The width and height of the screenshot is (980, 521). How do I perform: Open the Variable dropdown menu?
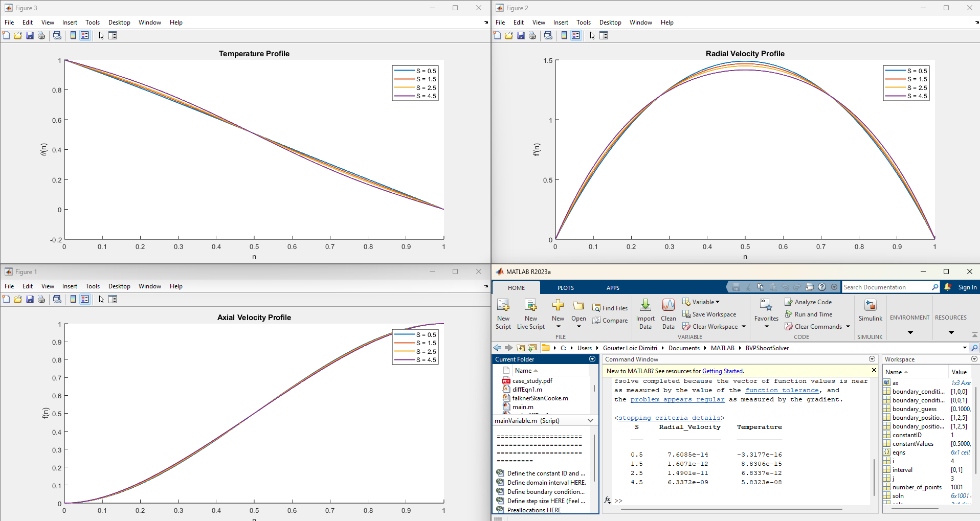[x=701, y=302]
